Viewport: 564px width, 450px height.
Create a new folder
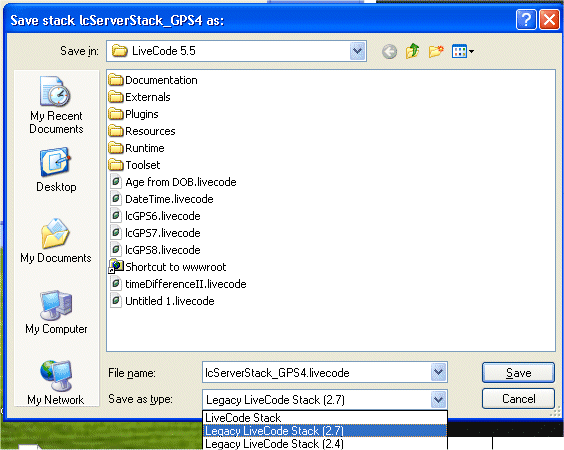pos(436,51)
